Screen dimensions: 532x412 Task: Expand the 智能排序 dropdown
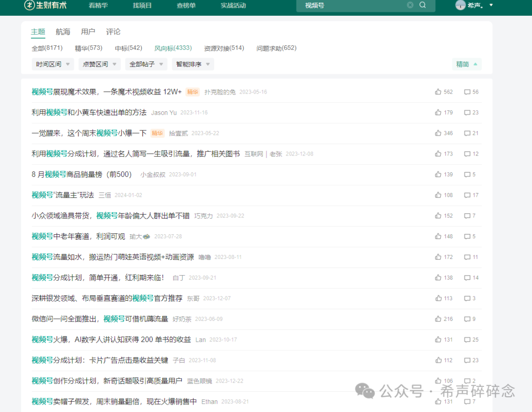tap(193, 64)
